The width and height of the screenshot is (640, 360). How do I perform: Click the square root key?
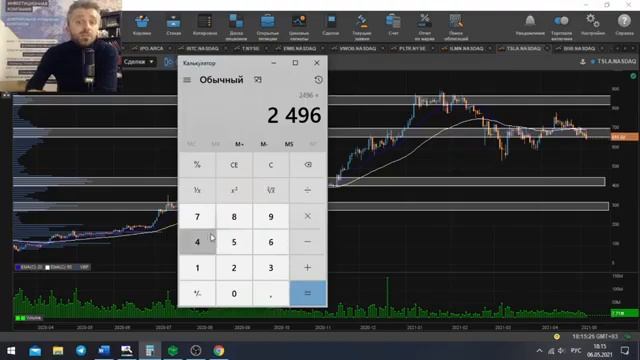[x=271, y=190]
